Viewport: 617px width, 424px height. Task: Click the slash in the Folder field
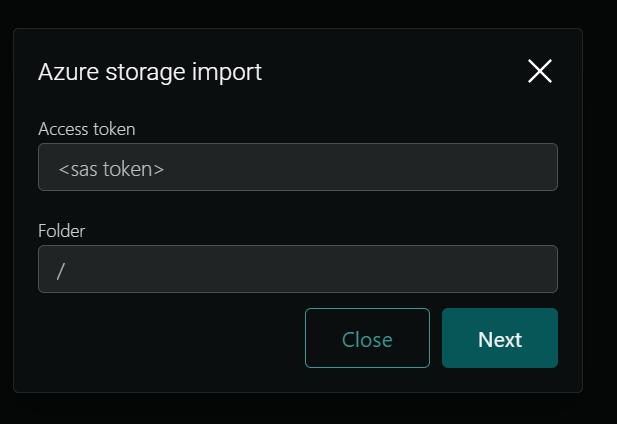(x=61, y=270)
